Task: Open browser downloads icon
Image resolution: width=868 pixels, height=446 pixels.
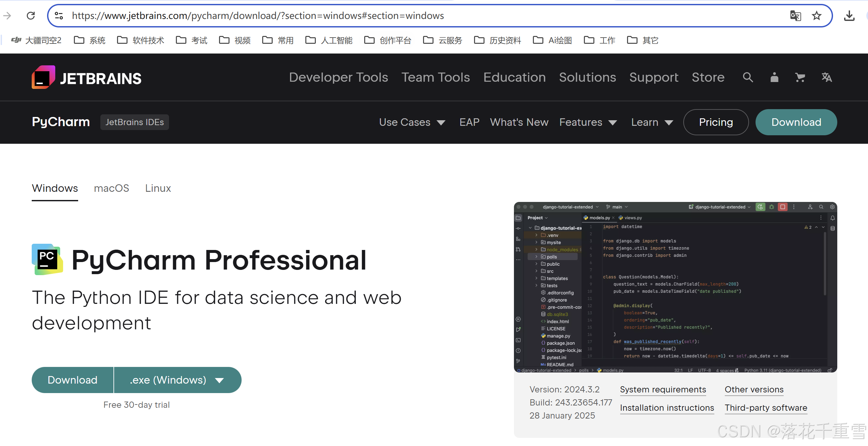Action: pyautogui.click(x=849, y=15)
